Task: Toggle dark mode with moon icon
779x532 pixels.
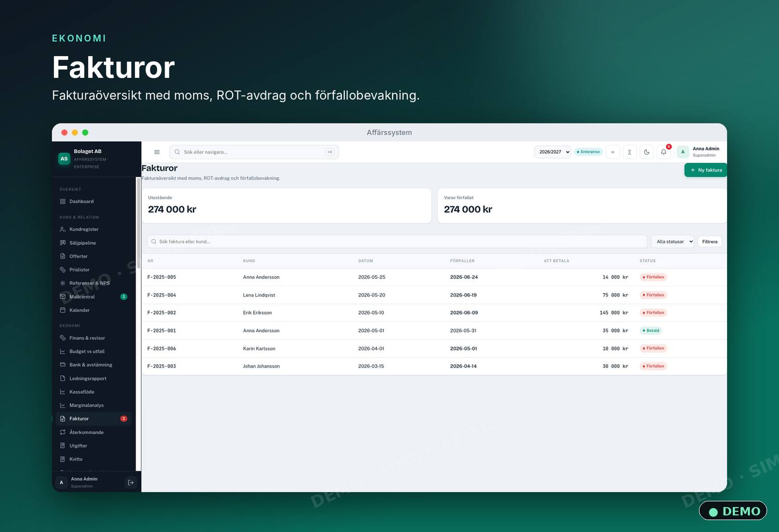Action: pos(647,152)
